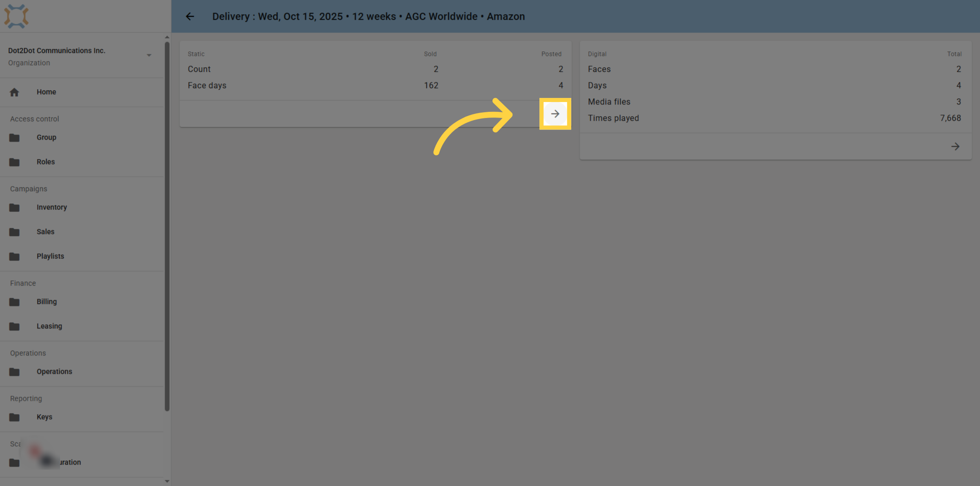Click the Delivery page title text
980x486 pixels.
point(368,16)
